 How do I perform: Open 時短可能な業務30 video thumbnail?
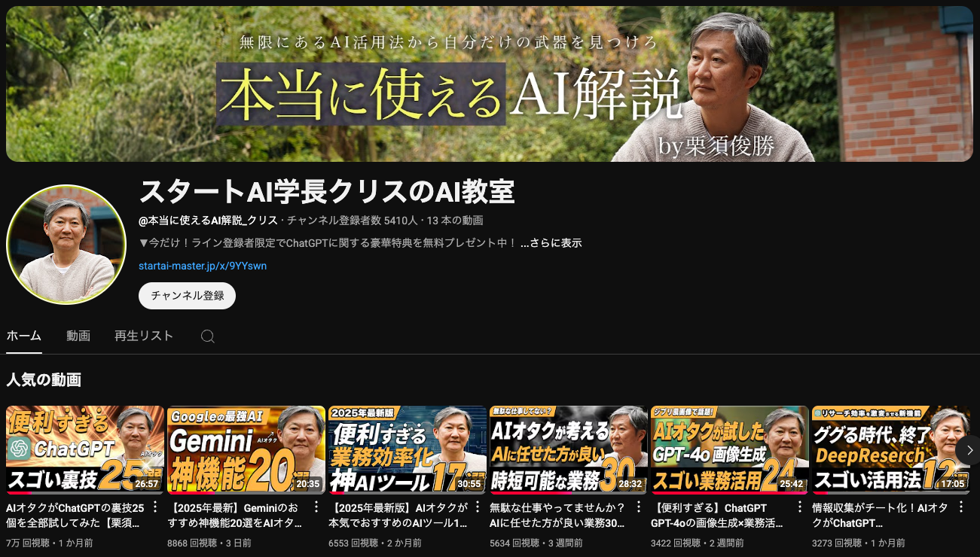[x=569, y=450]
